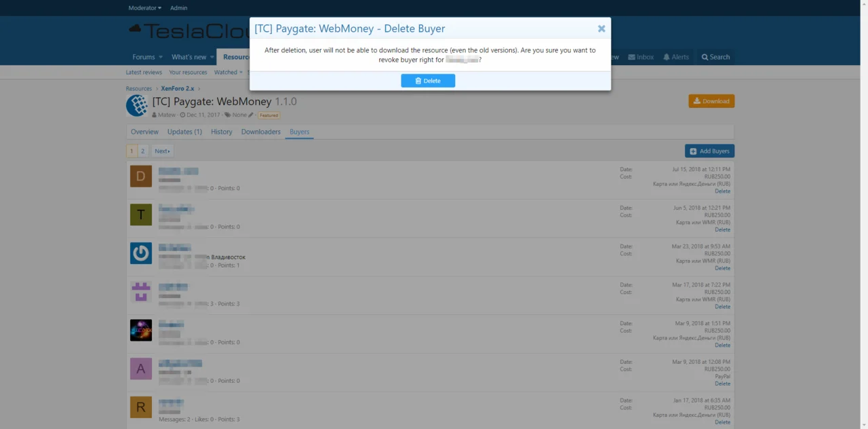Click the Next page button
This screenshot has width=868, height=429.
[162, 151]
